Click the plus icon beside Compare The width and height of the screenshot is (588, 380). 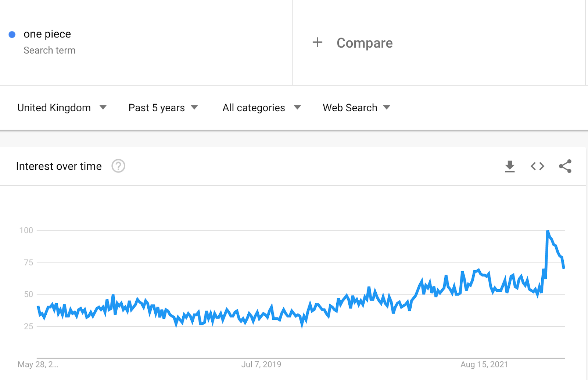point(318,42)
